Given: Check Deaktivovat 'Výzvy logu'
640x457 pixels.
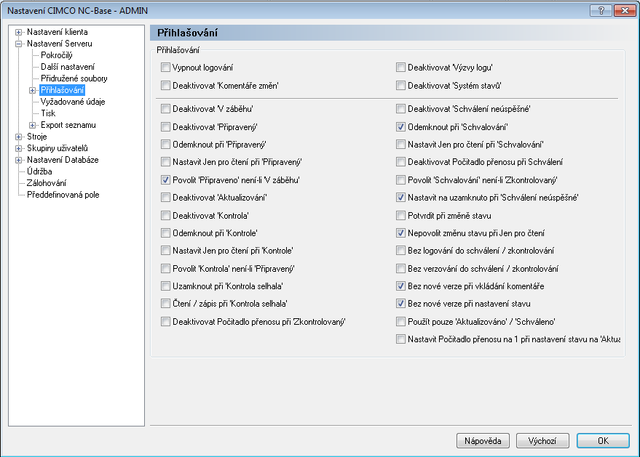Looking at the screenshot, I should pos(401,67).
